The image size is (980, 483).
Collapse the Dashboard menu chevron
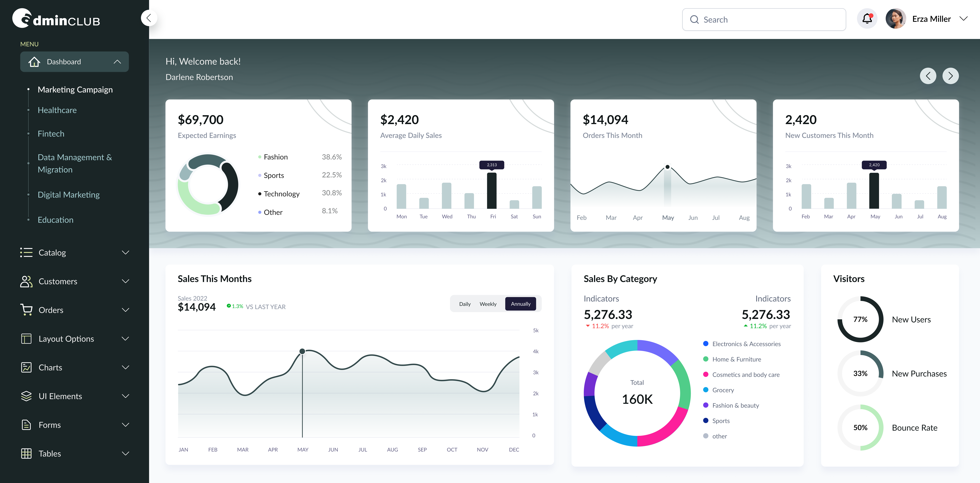pyautogui.click(x=117, y=62)
